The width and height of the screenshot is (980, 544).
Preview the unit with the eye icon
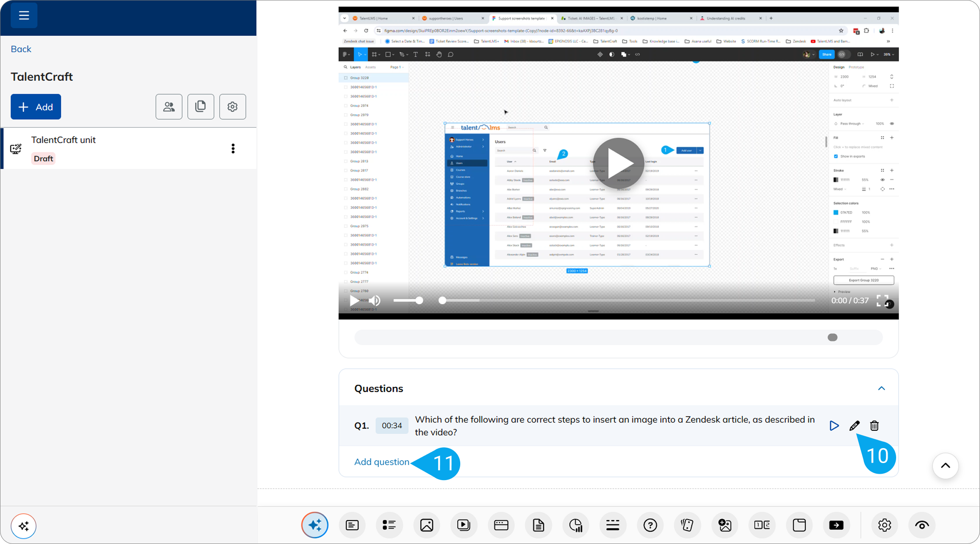click(922, 525)
